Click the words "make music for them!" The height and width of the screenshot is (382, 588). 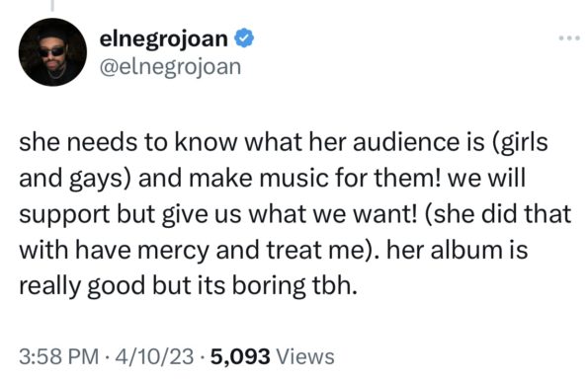coord(316,178)
